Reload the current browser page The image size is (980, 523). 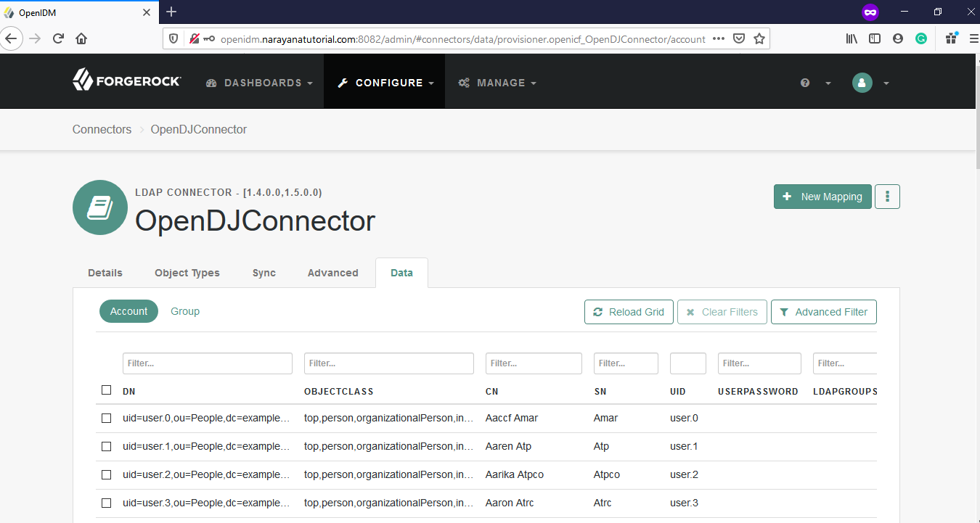point(58,38)
